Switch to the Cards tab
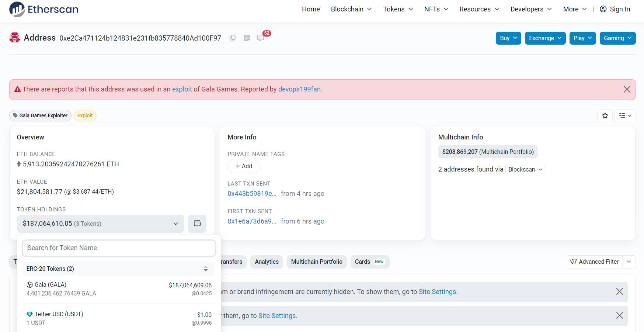This screenshot has width=644, height=332. (370, 262)
